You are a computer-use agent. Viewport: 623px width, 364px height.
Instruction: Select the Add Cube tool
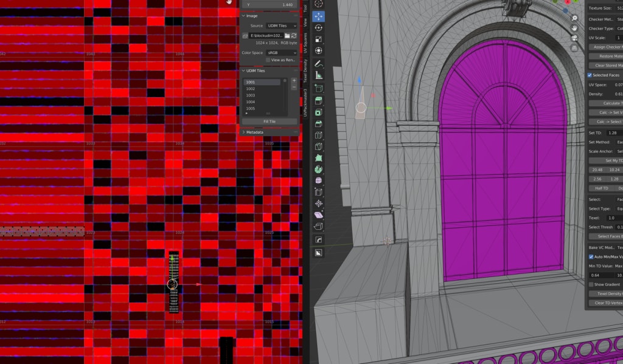[318, 88]
